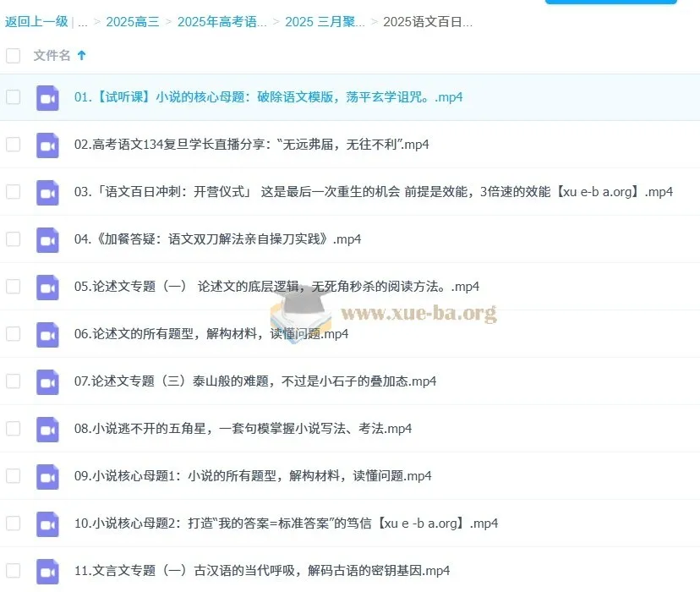Click video icon for 11.文言文专题 file
The image size is (700, 592).
click(x=47, y=571)
